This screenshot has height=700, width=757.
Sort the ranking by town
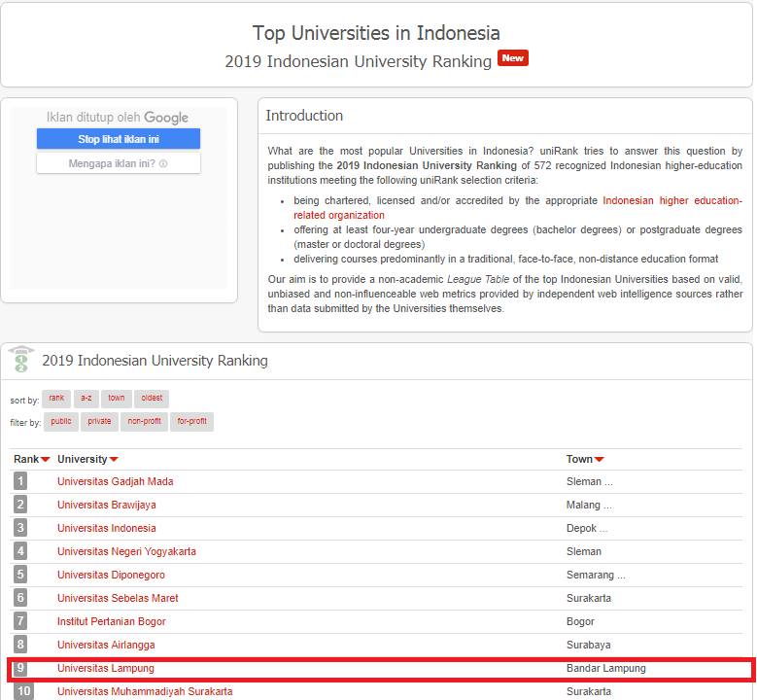pyautogui.click(x=117, y=399)
